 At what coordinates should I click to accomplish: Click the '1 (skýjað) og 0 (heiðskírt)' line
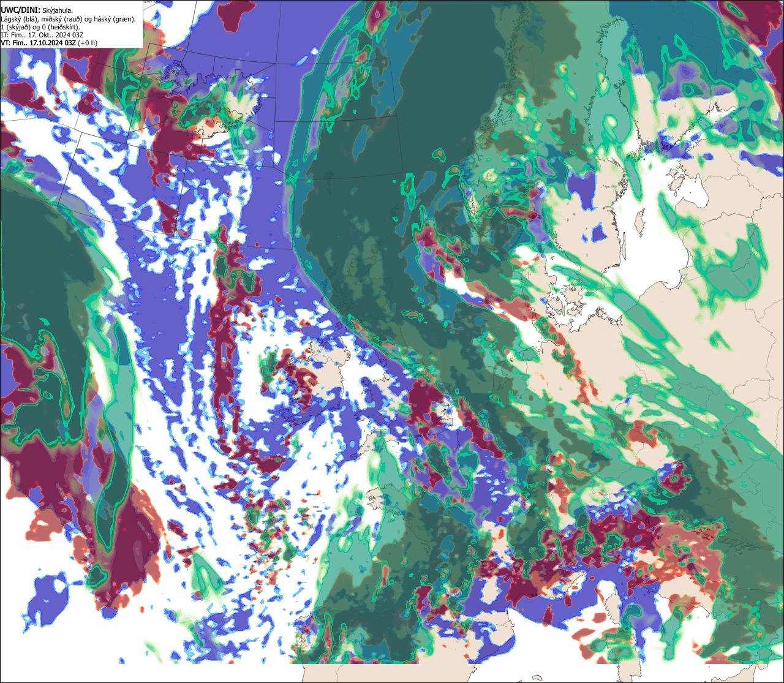[41, 26]
